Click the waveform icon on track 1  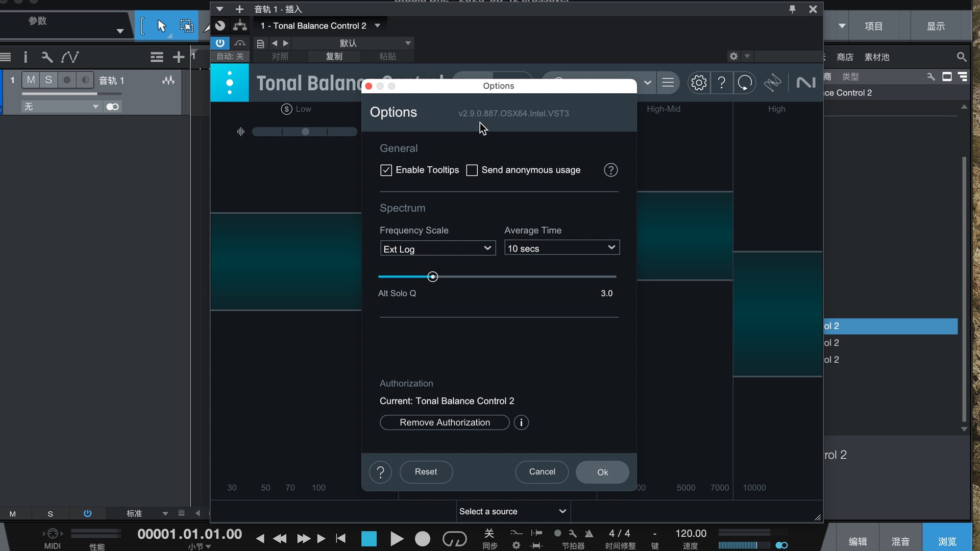pos(168,80)
